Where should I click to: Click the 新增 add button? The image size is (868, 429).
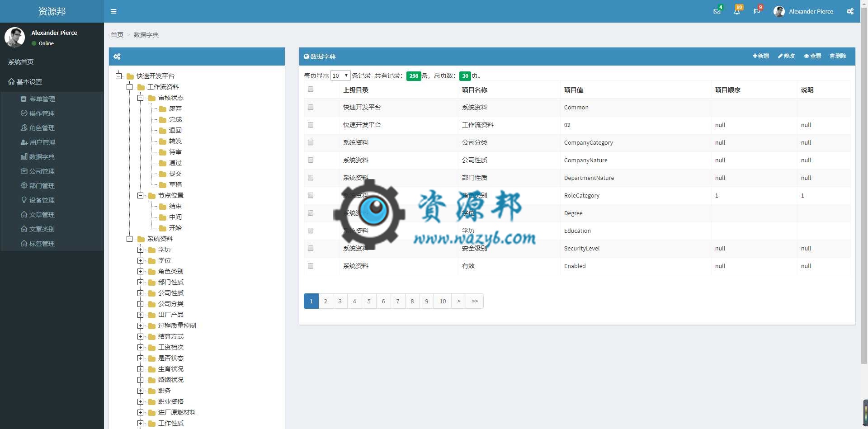point(761,56)
